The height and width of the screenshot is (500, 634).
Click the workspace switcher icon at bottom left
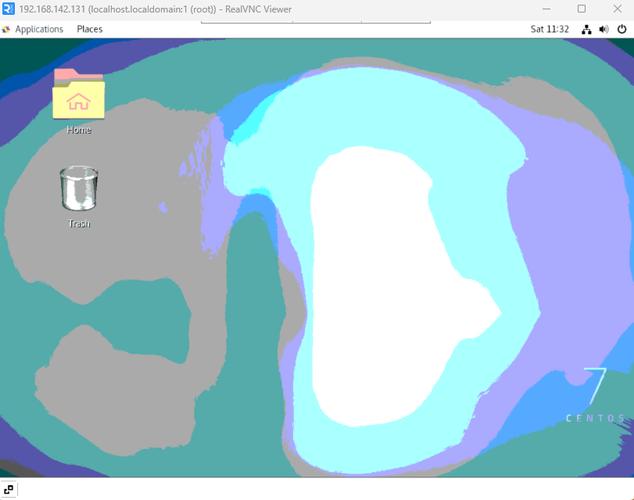(9, 490)
